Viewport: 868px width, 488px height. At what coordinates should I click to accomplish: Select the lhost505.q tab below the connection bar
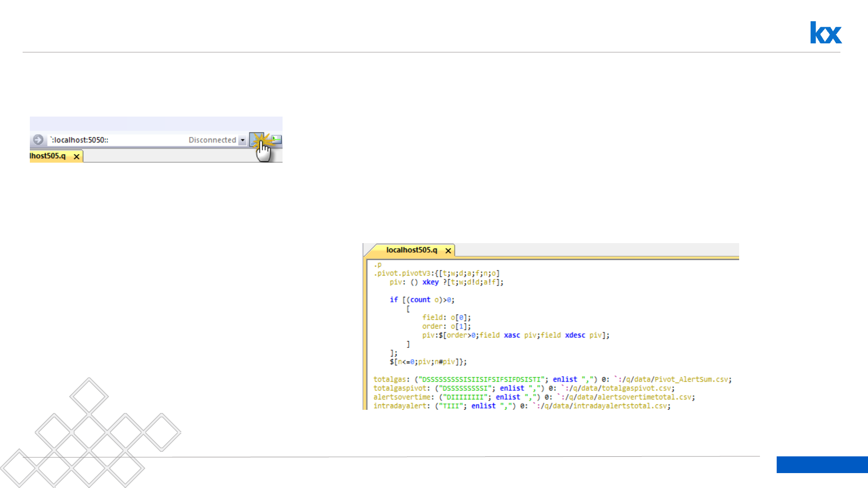48,156
